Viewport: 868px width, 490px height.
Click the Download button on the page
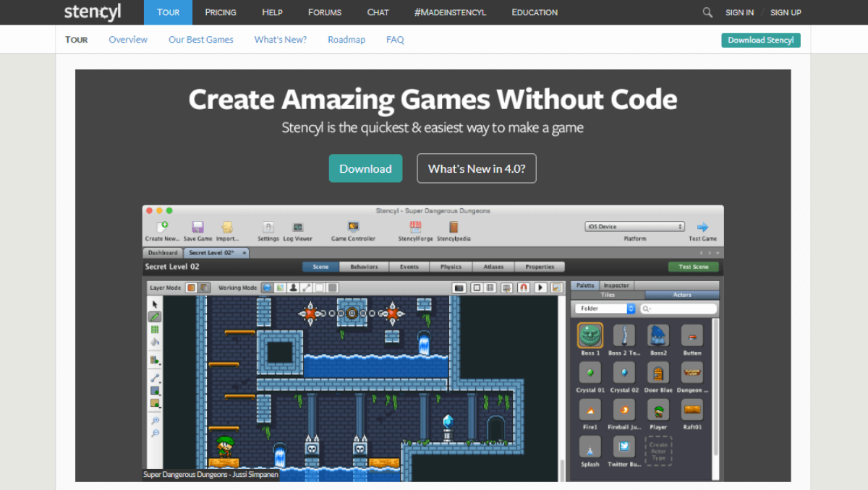tap(365, 168)
